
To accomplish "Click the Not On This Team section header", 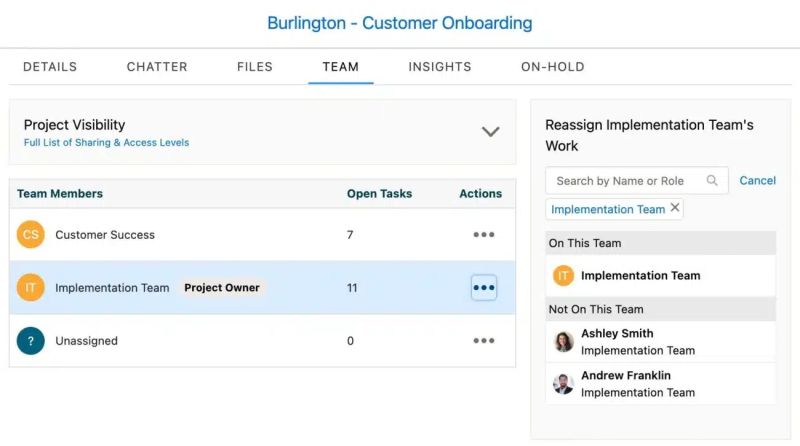I will [x=661, y=309].
